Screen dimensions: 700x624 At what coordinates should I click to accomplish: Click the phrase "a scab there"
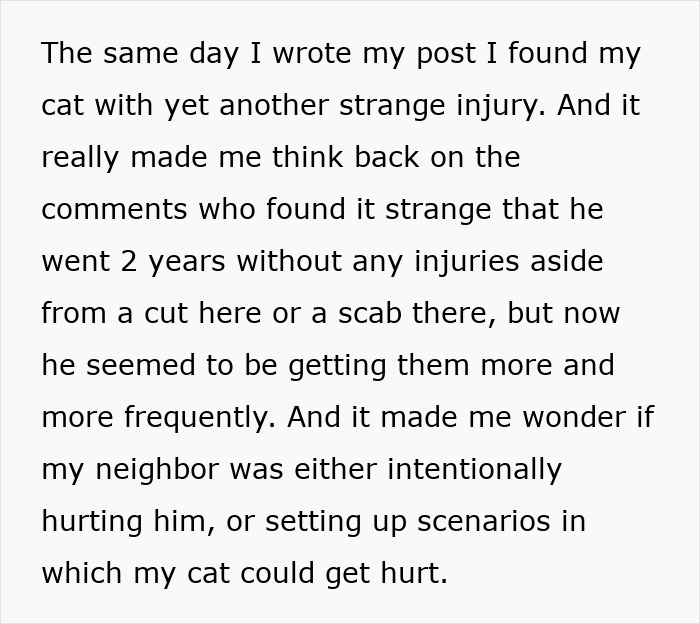[x=408, y=313]
